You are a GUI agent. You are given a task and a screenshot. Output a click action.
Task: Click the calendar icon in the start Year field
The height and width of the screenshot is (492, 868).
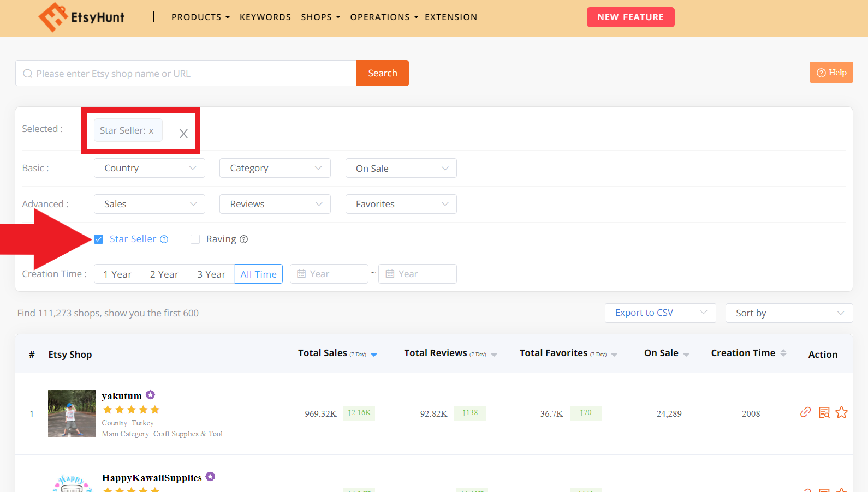[x=301, y=274]
